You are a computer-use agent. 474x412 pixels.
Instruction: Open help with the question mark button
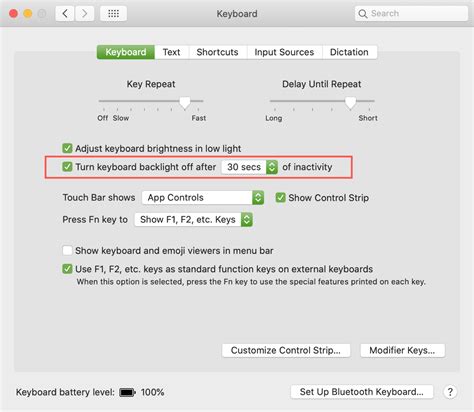[450, 392]
